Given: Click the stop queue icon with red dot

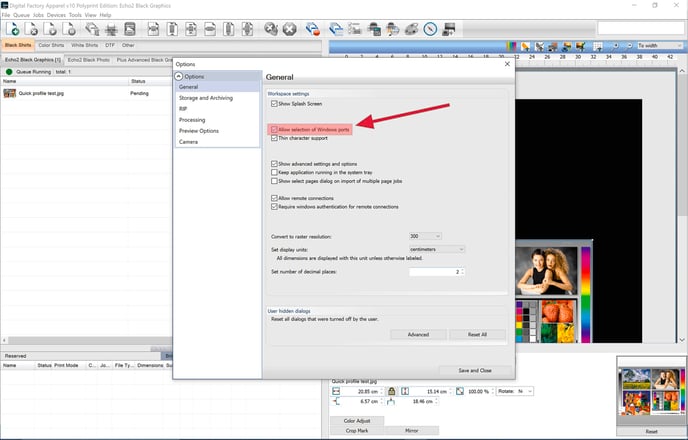Looking at the screenshot, I should (312, 29).
